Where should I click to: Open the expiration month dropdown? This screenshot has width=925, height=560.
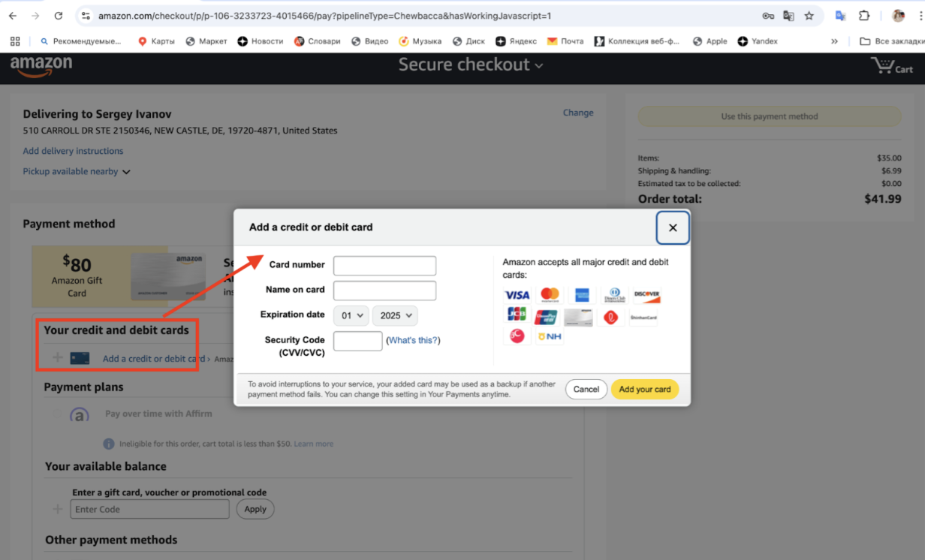click(x=351, y=315)
